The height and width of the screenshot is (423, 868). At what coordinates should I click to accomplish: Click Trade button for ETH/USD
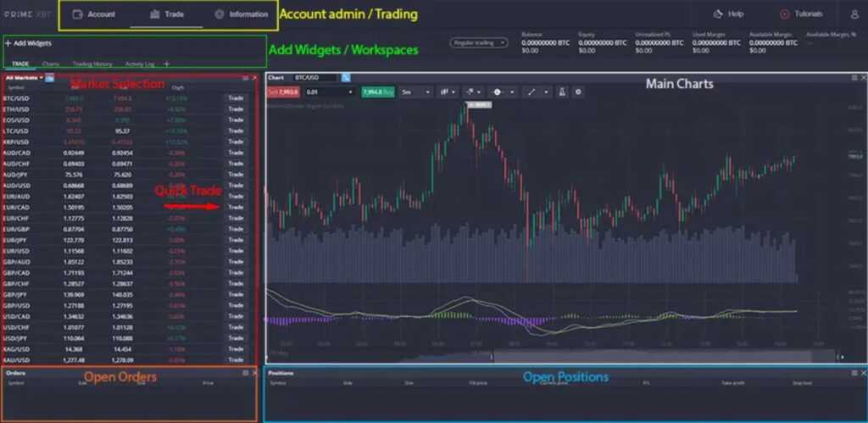236,109
